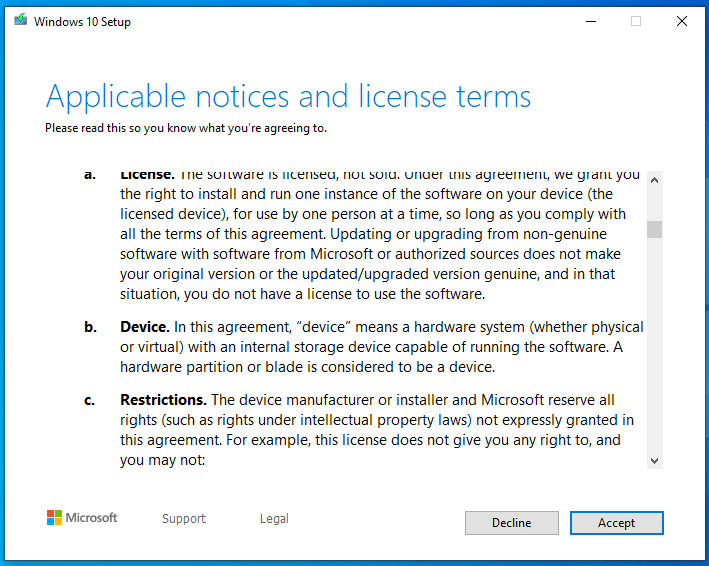
Task: Click the 'Restrictions.' bold heading
Action: pyautogui.click(x=163, y=400)
